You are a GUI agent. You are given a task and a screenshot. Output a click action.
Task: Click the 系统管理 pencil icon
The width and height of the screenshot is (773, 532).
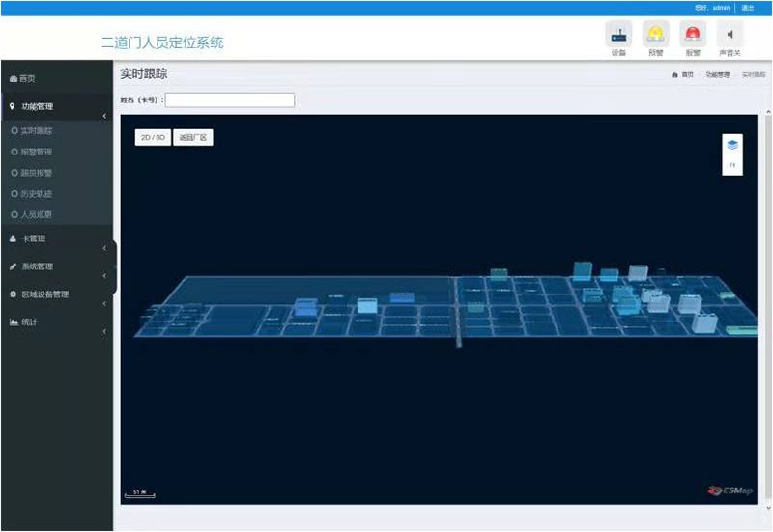point(13,266)
